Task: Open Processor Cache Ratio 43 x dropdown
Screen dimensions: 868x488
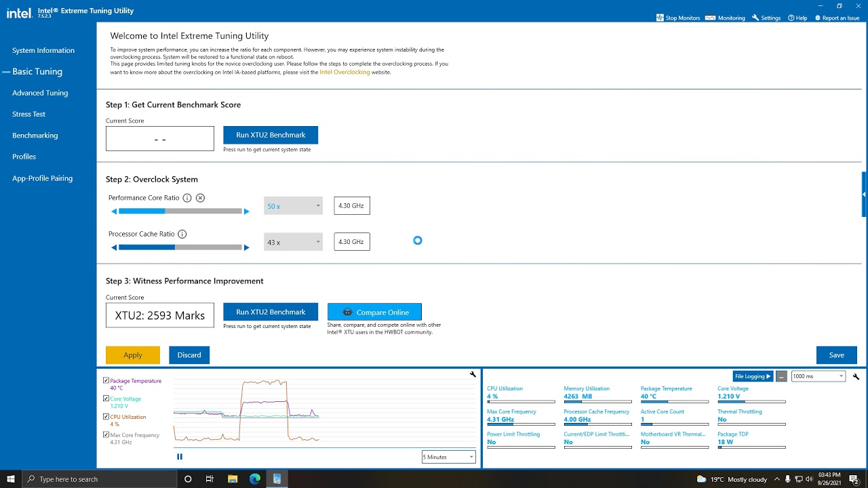Action: (x=293, y=242)
